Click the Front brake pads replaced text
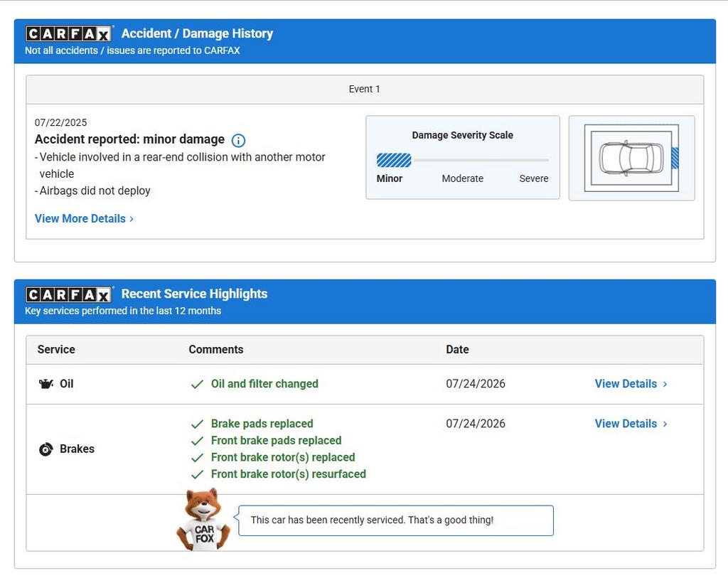Screen dimensions: 728x578 pos(277,441)
